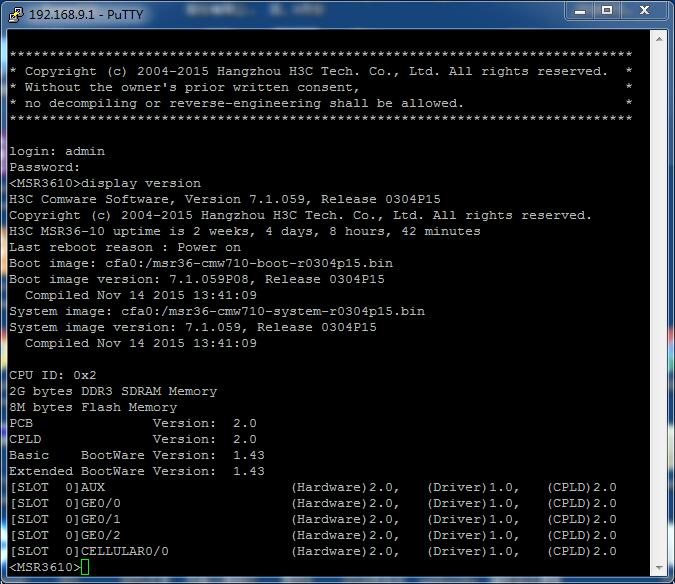Click the final '<MSR3610>' prompt
This screenshot has width=675, height=584.
45,568
